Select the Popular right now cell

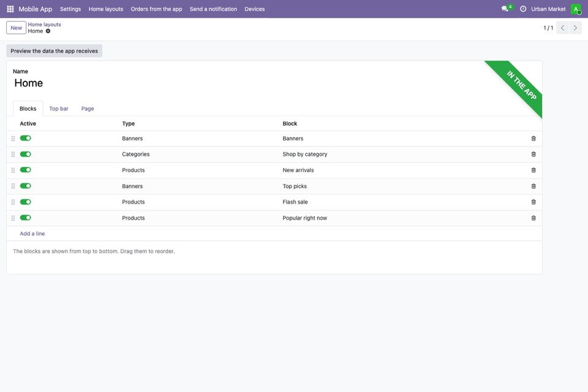point(305,218)
